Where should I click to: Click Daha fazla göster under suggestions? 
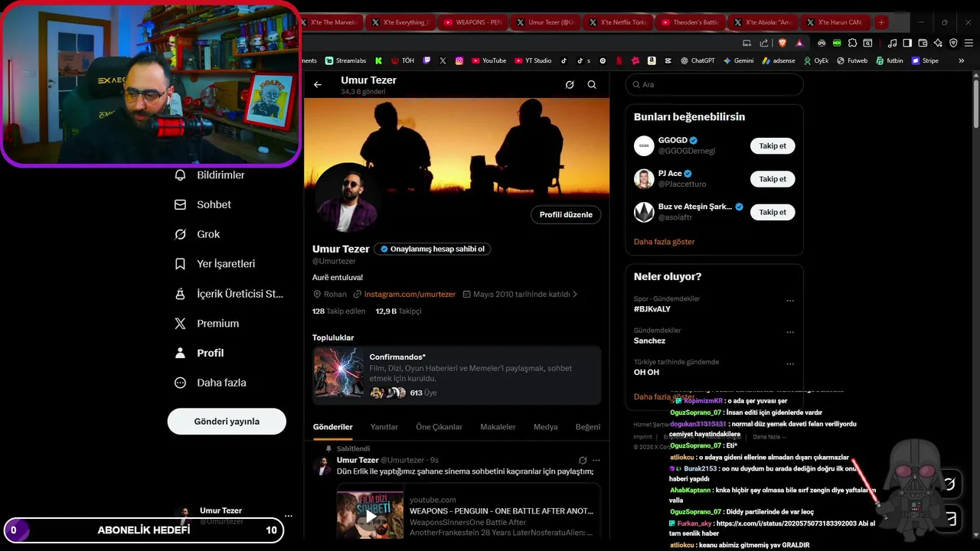[664, 242]
